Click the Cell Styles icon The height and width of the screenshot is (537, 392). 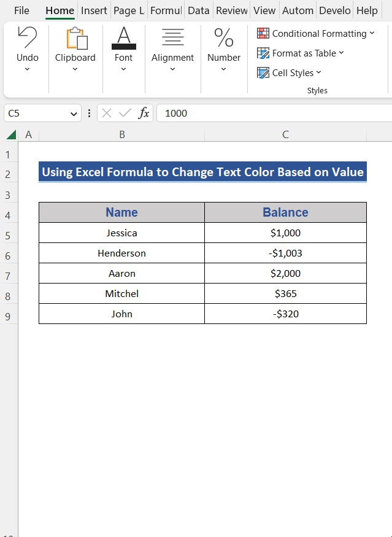pos(263,72)
